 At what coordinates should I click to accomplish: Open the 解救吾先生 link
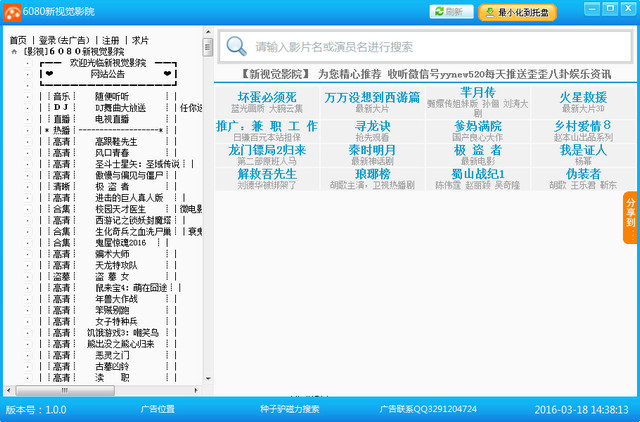(267, 174)
